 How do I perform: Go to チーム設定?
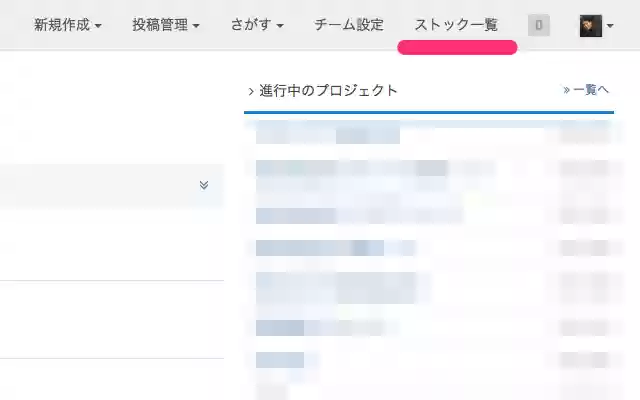pyautogui.click(x=348, y=25)
